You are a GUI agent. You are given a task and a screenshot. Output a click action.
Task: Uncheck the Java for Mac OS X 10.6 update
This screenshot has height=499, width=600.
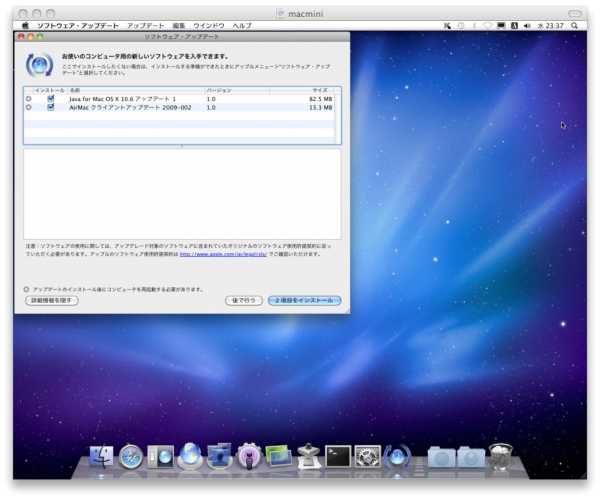pyautogui.click(x=51, y=99)
